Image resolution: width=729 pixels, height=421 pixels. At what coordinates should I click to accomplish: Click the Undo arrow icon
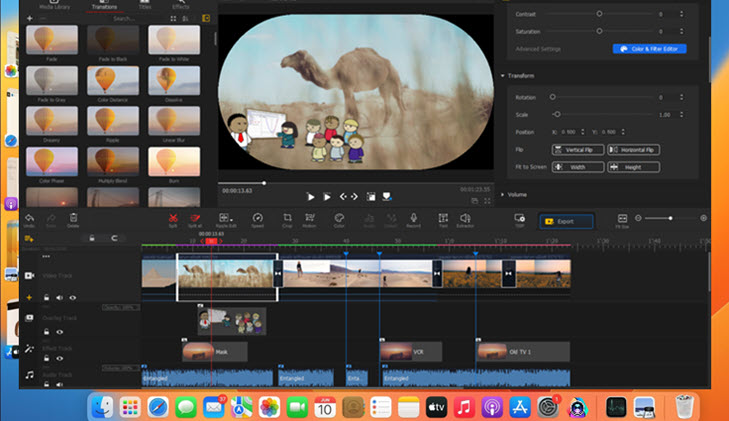point(29,218)
